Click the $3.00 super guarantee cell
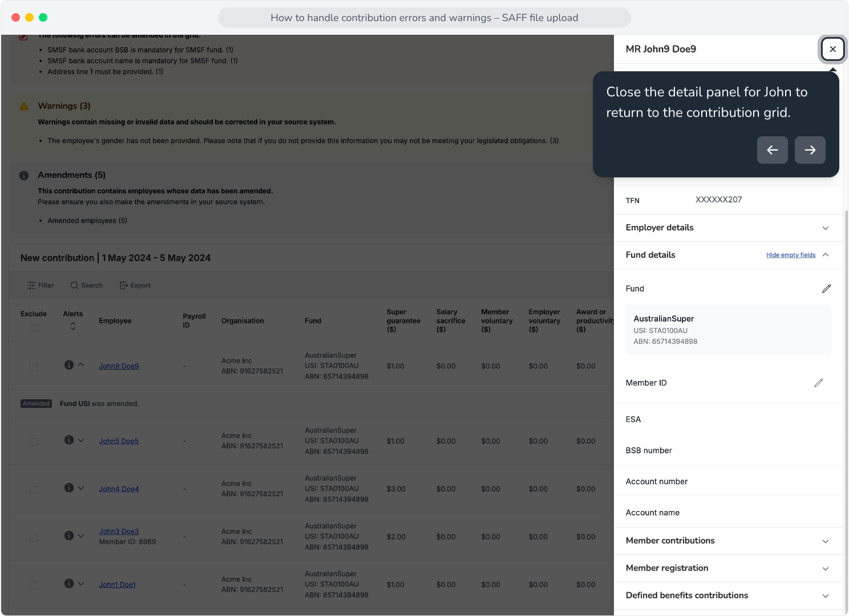849x616 pixels. (x=396, y=489)
